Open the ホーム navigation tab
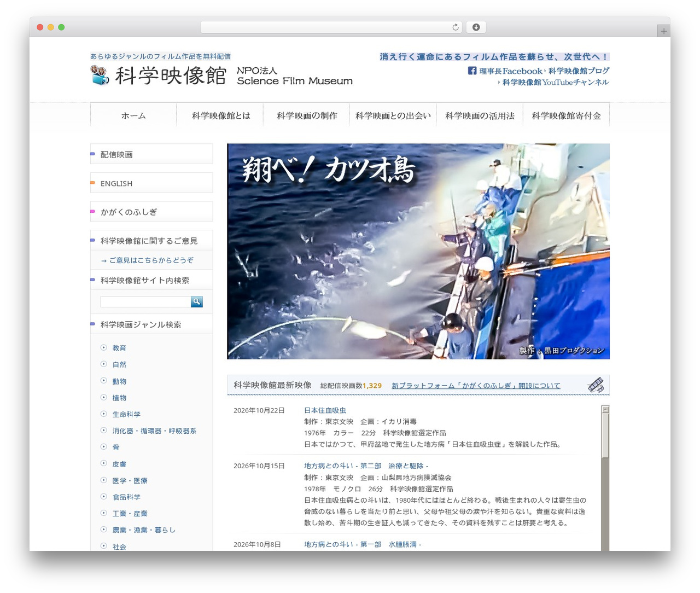The height and width of the screenshot is (593, 700). [x=133, y=115]
